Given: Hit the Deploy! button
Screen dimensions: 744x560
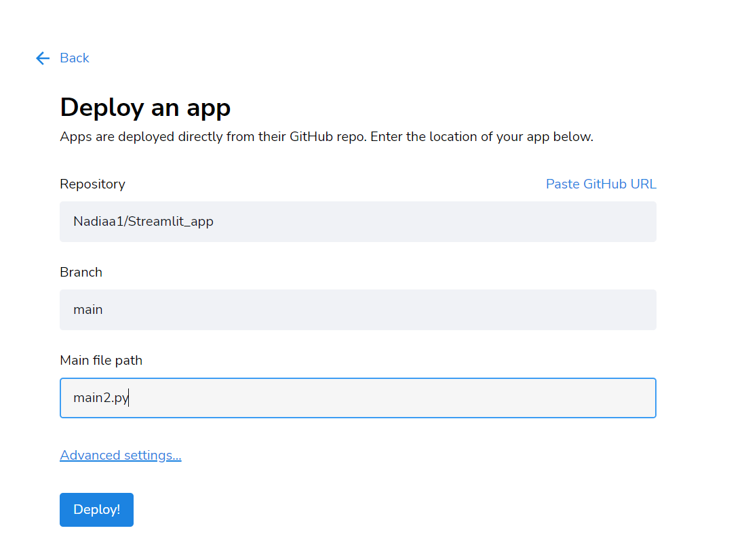Looking at the screenshot, I should [x=96, y=510].
